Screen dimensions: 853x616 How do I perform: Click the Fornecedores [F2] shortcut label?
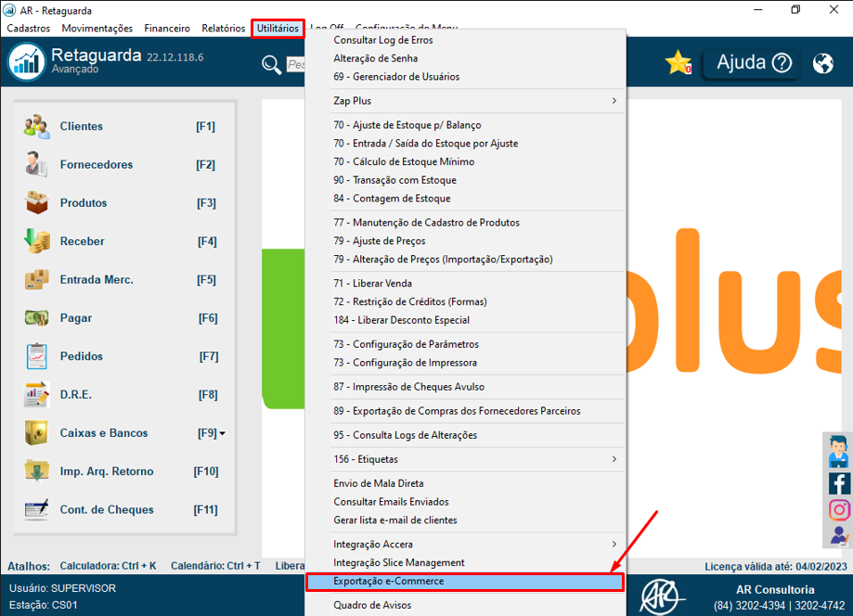click(x=206, y=165)
